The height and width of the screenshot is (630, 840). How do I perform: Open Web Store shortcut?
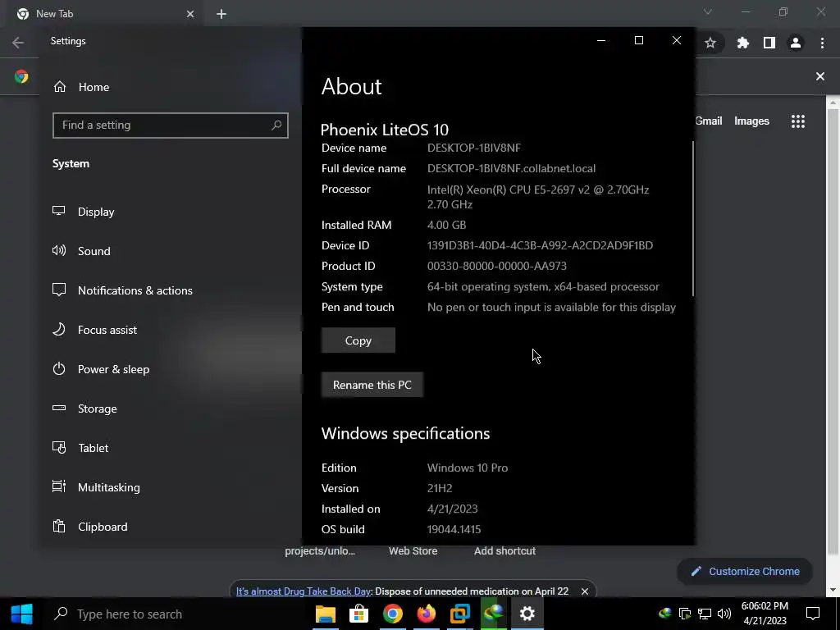[413, 550]
